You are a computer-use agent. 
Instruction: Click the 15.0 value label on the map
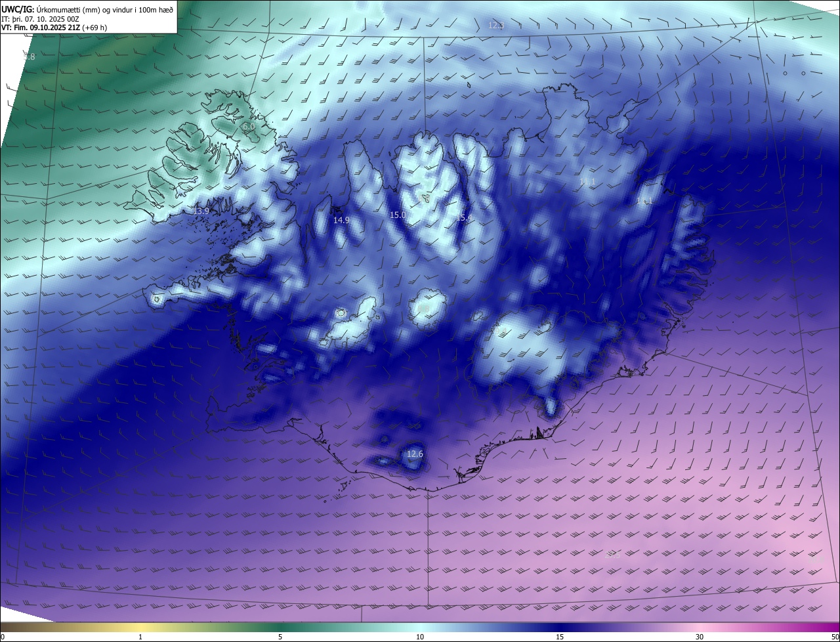coord(398,215)
